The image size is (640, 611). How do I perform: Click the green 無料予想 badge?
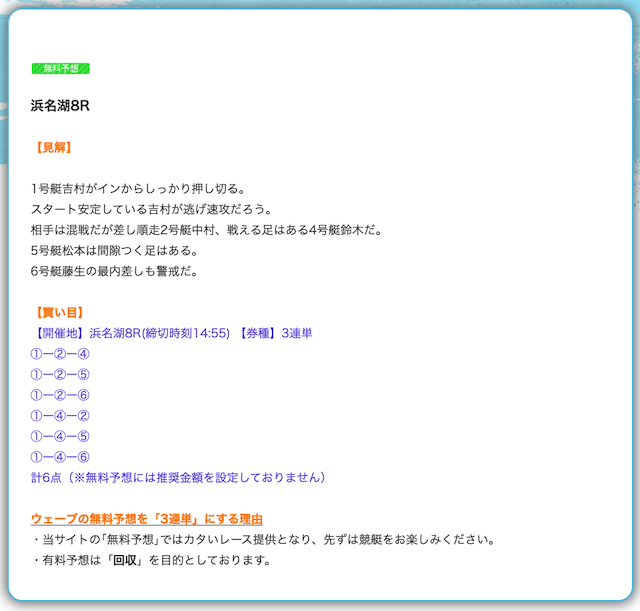(x=61, y=68)
